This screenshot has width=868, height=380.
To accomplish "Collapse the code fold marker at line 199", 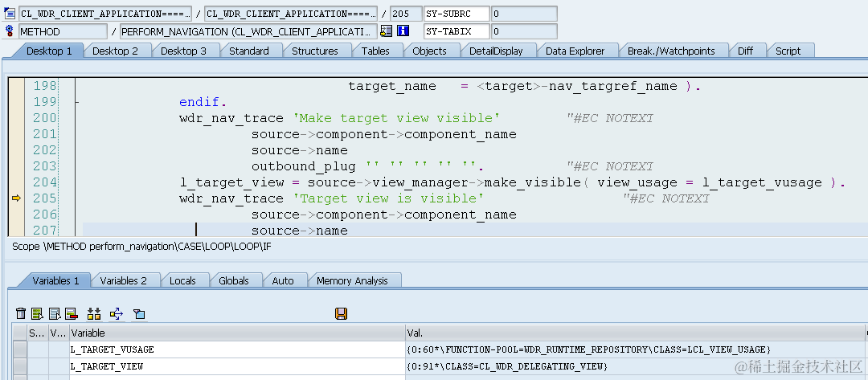I will 77,102.
